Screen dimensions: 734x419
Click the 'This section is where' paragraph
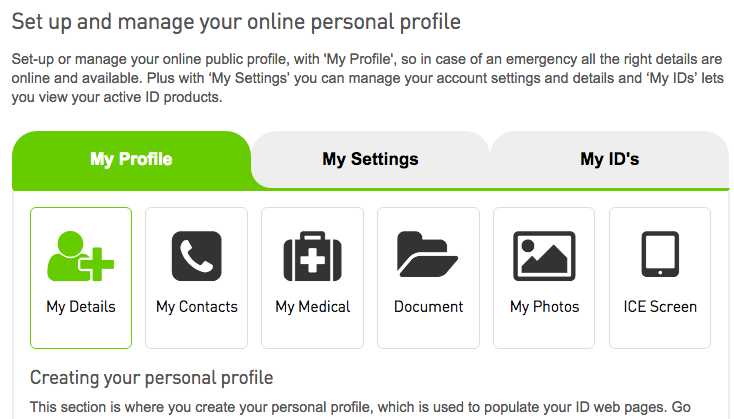pos(360,407)
